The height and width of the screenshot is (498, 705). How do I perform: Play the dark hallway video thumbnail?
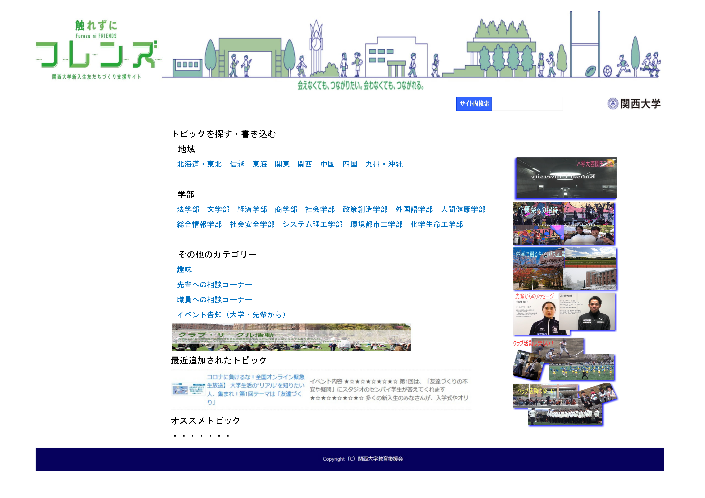click(565, 178)
